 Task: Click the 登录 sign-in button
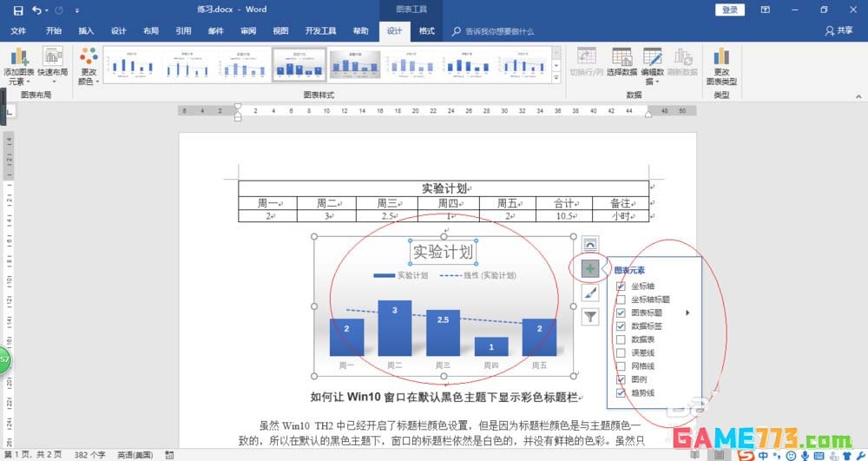[730, 10]
